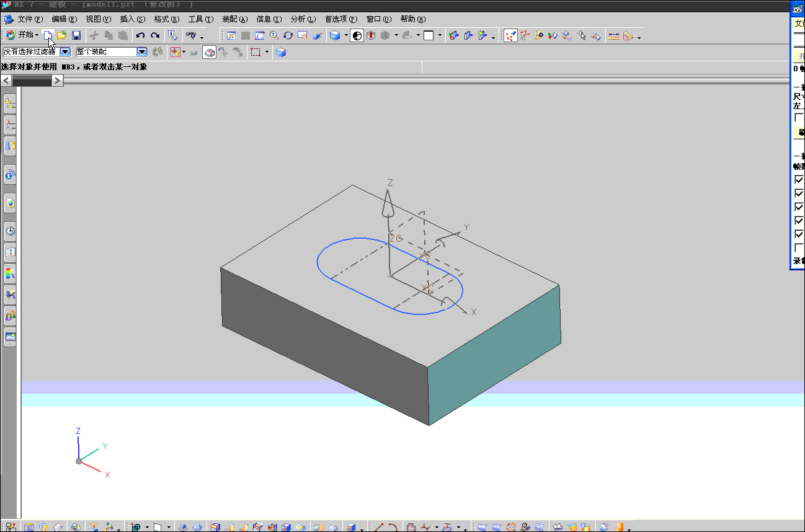Click the red arc tool in the bottom toolbar
Screen dimensions: 805x532
[393, 527]
